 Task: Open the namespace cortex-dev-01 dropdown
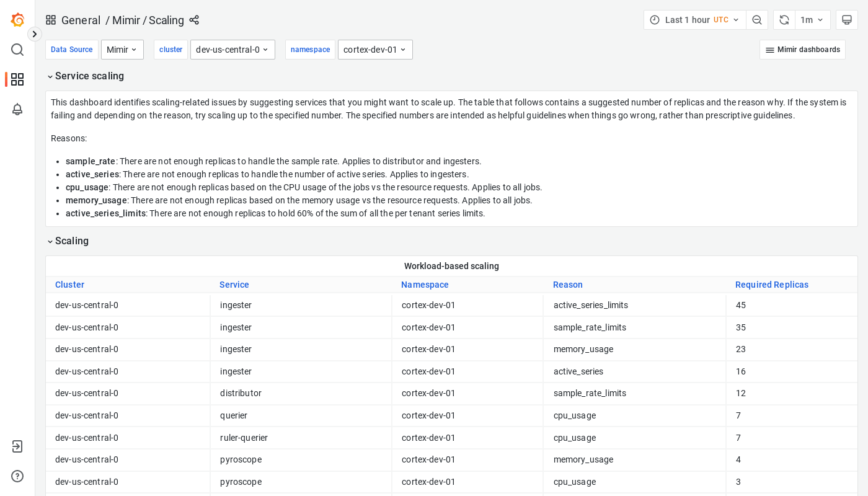[375, 50]
